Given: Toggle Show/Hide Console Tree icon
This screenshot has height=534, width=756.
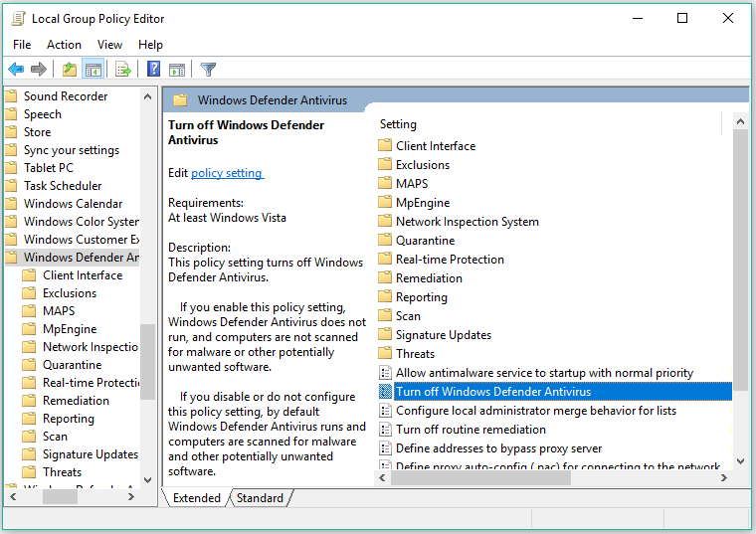Looking at the screenshot, I should tap(94, 70).
